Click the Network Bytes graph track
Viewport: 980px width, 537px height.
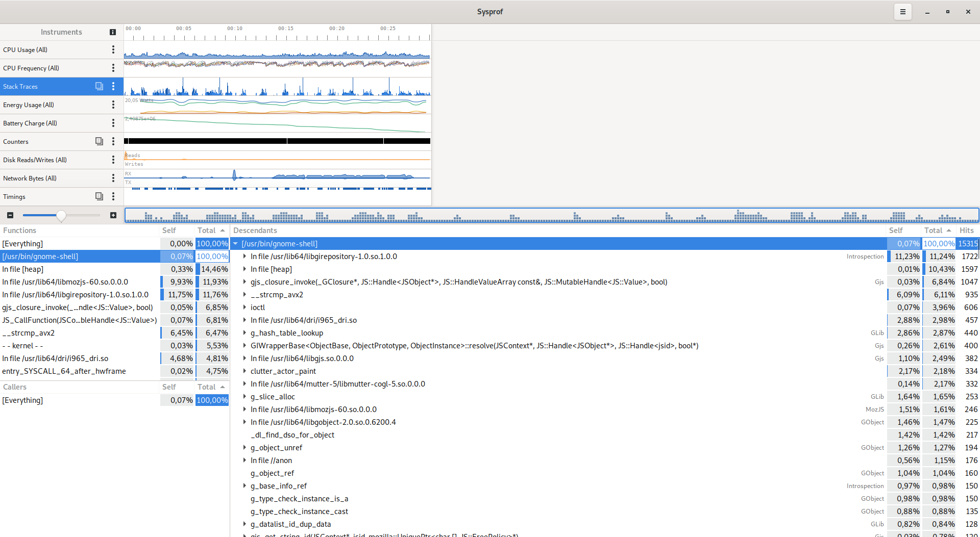[x=278, y=178]
